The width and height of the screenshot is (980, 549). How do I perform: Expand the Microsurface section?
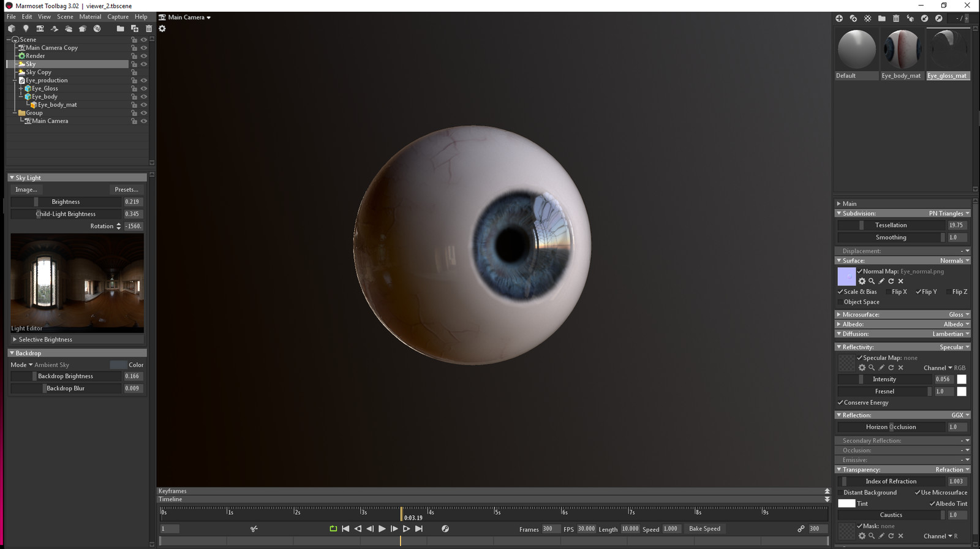point(839,314)
